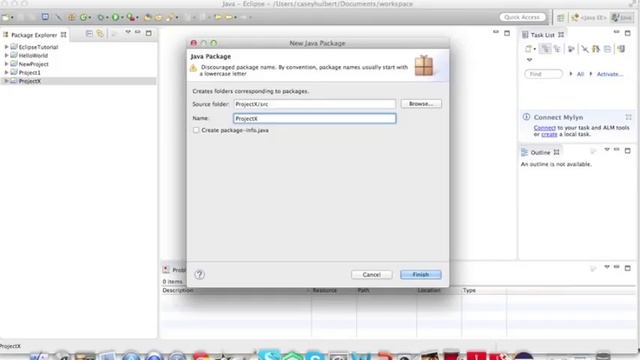Click the package Name input field

[x=314, y=118]
